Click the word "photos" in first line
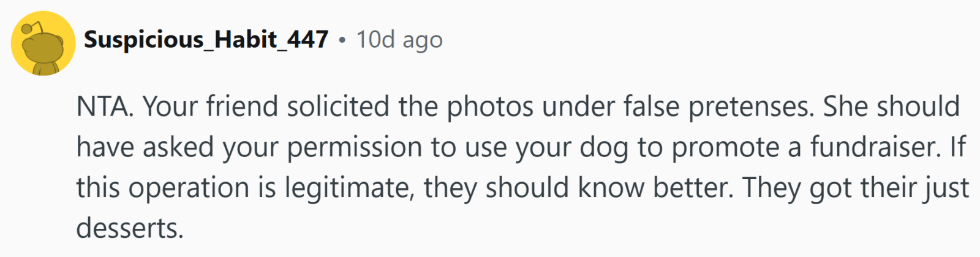980x257 pixels. pos(490,107)
